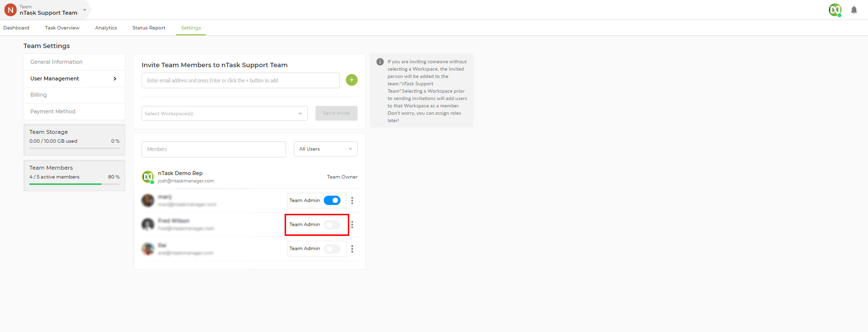
Task: Open the notifications bell icon
Action: [854, 10]
